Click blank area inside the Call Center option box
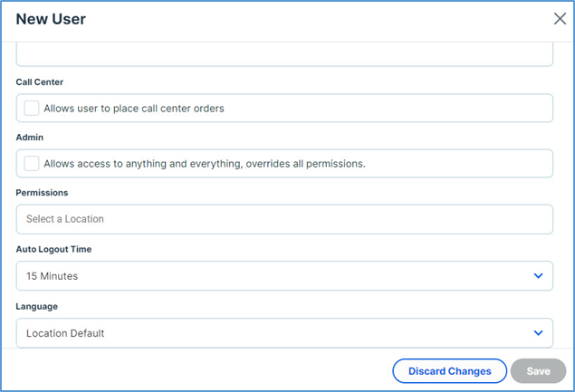The height and width of the screenshot is (392, 575). (407, 109)
